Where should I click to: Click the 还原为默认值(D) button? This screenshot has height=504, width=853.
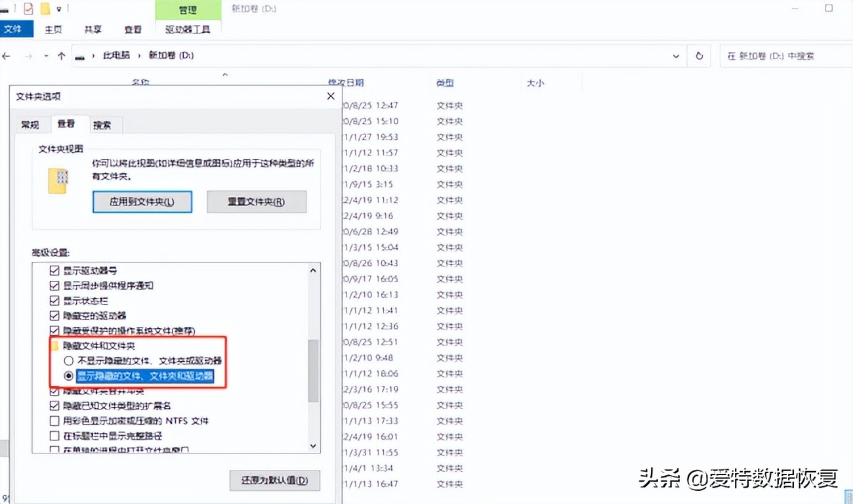(274, 480)
